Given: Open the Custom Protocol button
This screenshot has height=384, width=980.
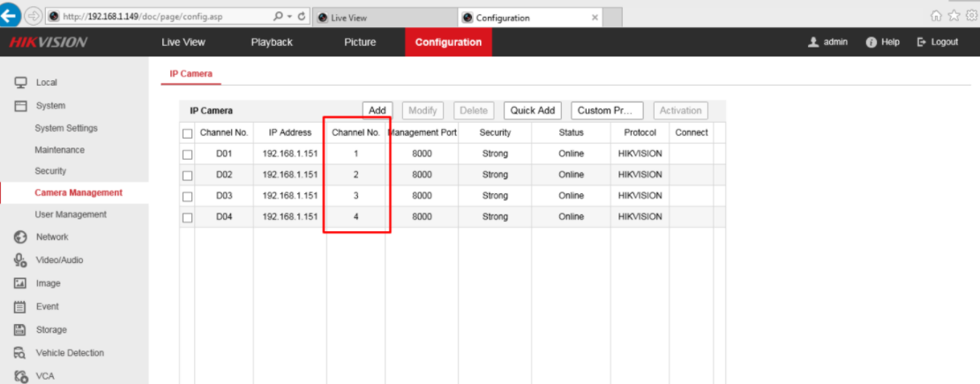Looking at the screenshot, I should tap(607, 110).
